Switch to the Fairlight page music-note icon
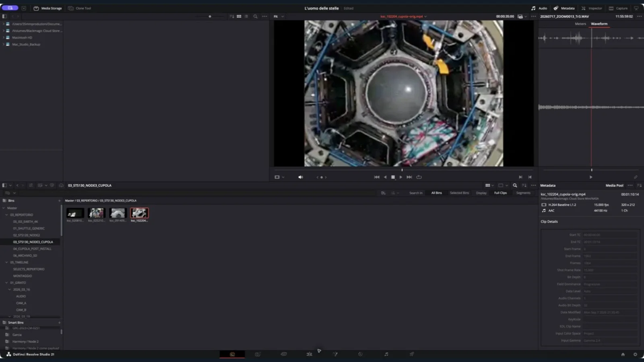This screenshot has height=362, width=644. pyautogui.click(x=386, y=354)
